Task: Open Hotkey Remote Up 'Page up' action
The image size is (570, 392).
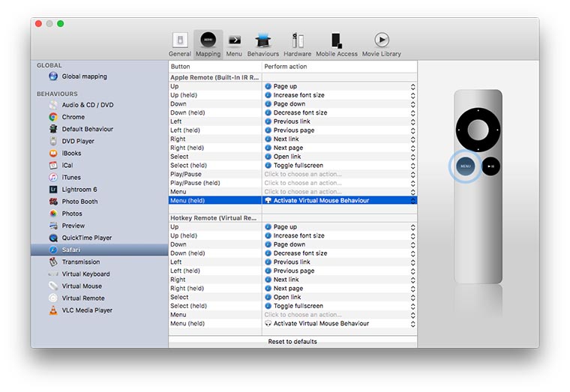Action: click(340, 227)
